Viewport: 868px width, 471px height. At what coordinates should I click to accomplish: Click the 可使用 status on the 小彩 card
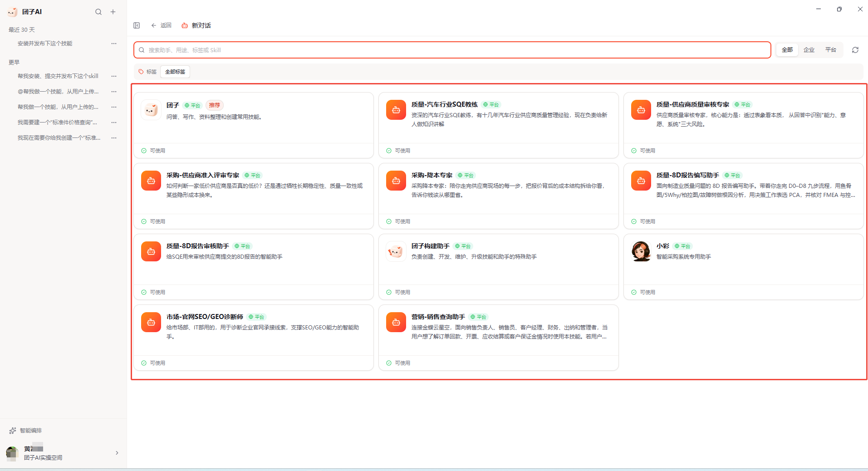point(643,292)
